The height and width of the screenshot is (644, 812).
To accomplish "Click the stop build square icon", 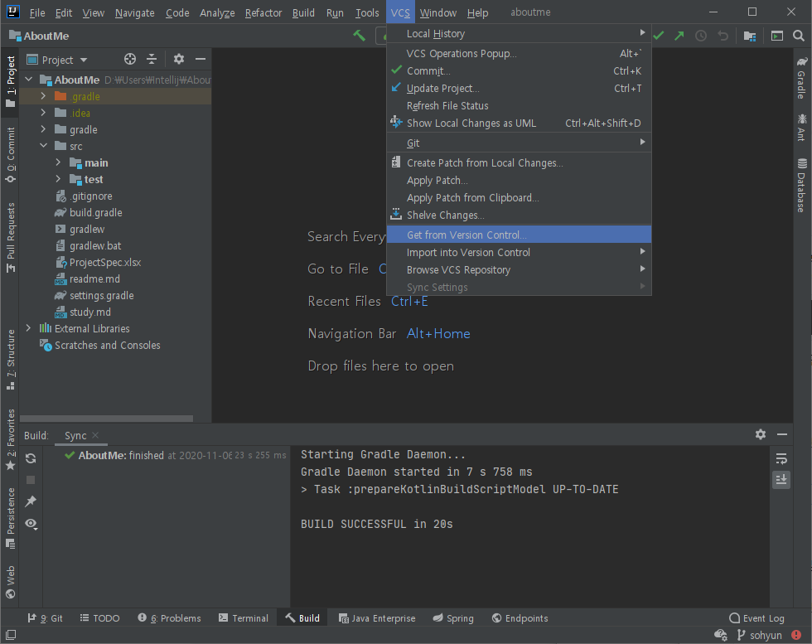I will (31, 480).
